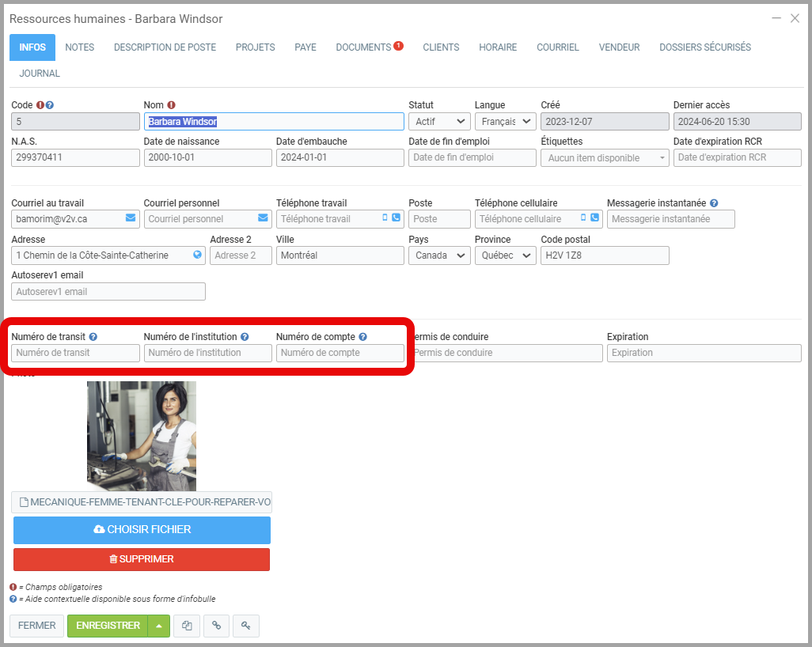Expand the Enregistrer arrow options

(159, 626)
